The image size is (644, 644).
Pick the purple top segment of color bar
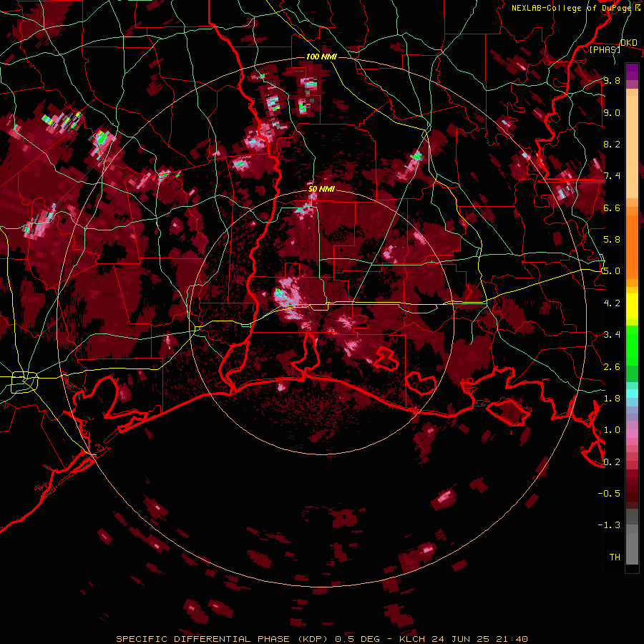pyautogui.click(x=632, y=71)
